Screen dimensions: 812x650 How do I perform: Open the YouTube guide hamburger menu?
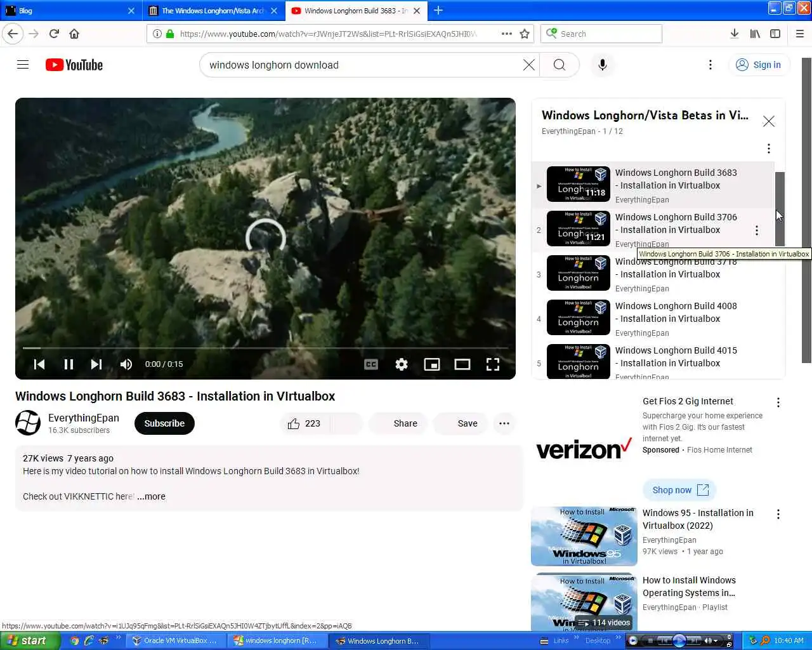(23, 65)
